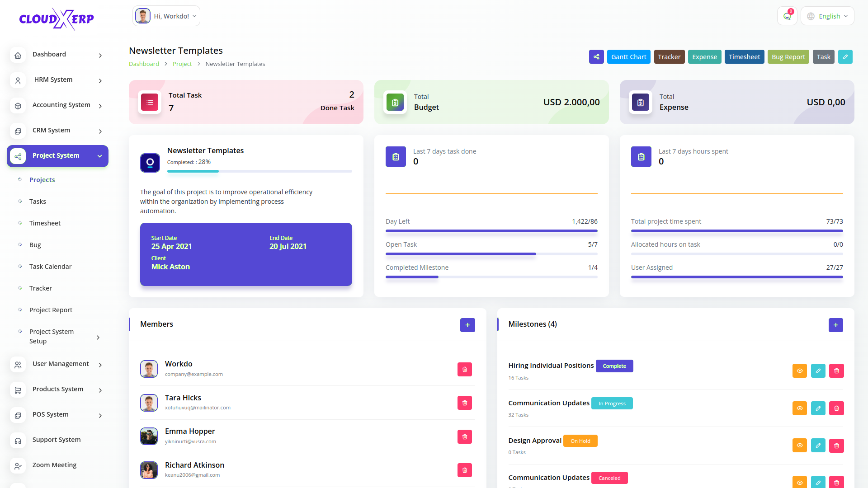The width and height of the screenshot is (868, 488).
Task: Show the In Progress Communication Updates milestone
Action: [x=799, y=408]
